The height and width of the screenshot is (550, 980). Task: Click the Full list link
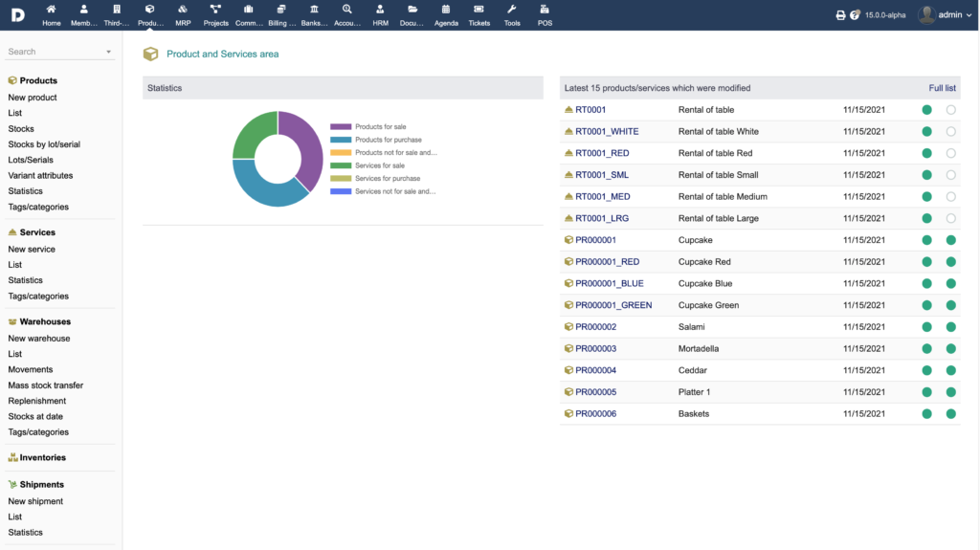point(942,88)
